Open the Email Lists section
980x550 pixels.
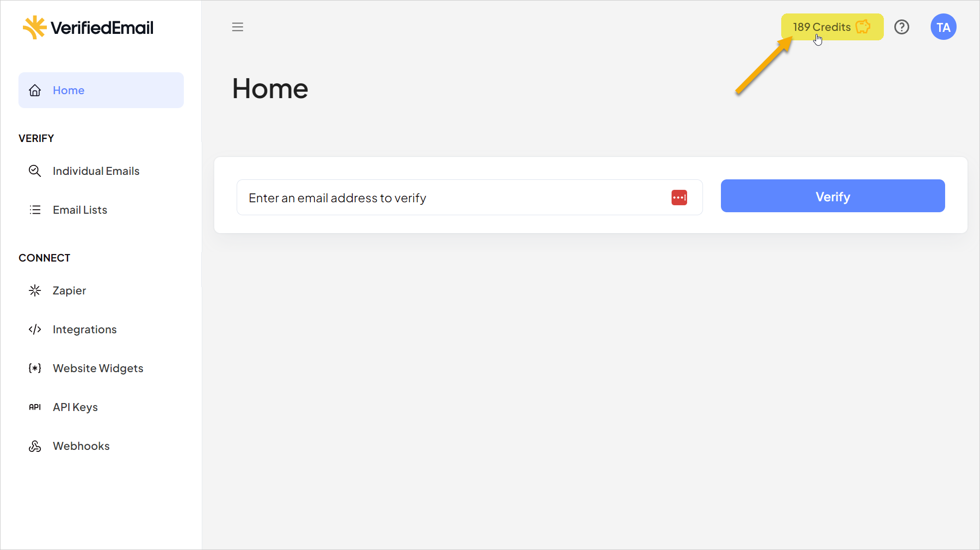coord(80,209)
